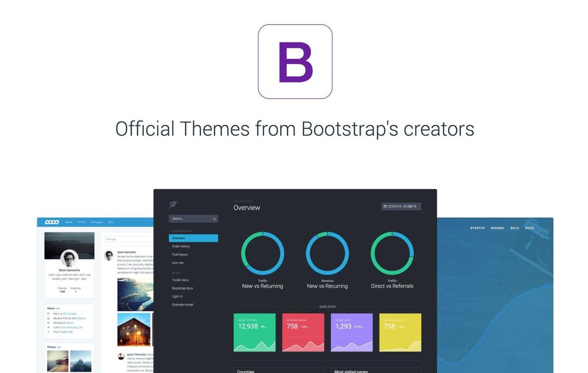This screenshot has height=373, width=588.
Task: Open Order history in the dashboard sidebar
Action: 181,246
